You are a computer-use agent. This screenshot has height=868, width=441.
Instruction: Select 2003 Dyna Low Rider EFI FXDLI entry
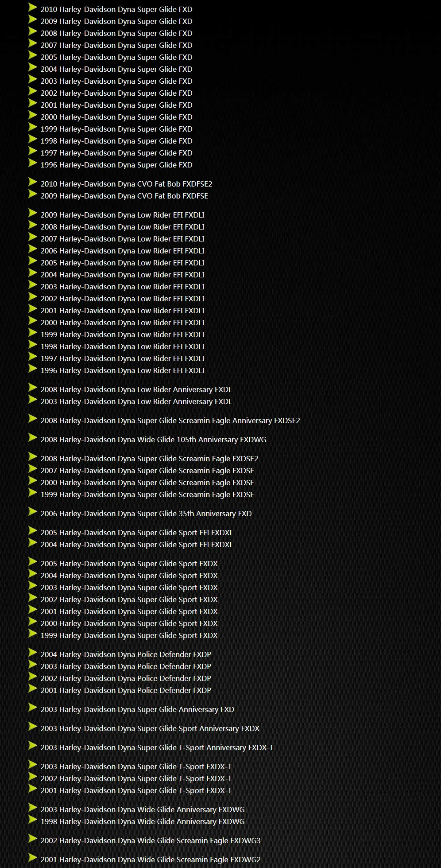coord(123,287)
